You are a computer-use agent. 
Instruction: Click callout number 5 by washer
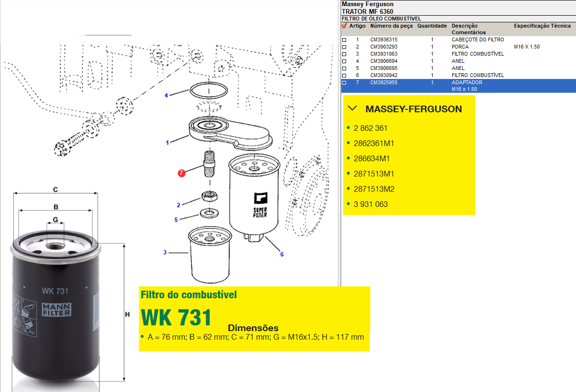[176, 220]
